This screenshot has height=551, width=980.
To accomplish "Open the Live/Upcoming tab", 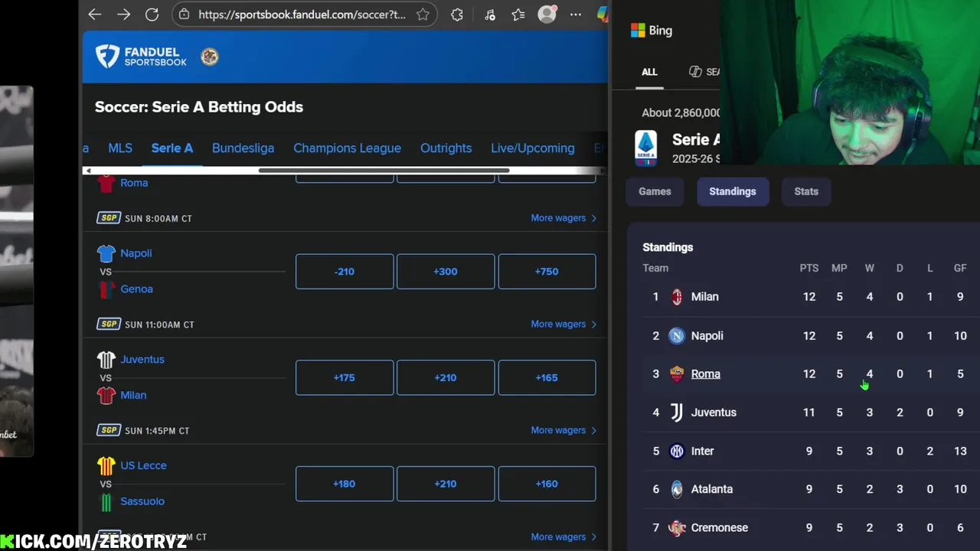I will coord(533,148).
